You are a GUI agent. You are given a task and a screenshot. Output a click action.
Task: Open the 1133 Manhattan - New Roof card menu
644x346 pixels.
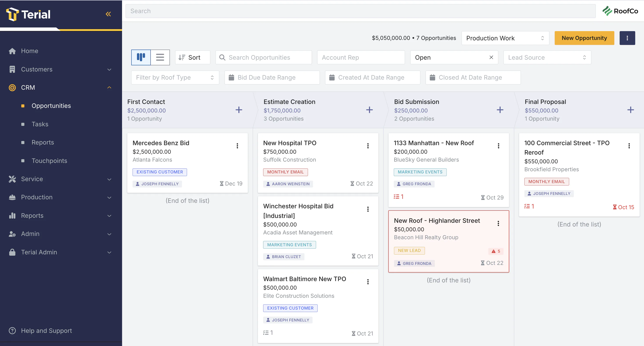pos(498,146)
